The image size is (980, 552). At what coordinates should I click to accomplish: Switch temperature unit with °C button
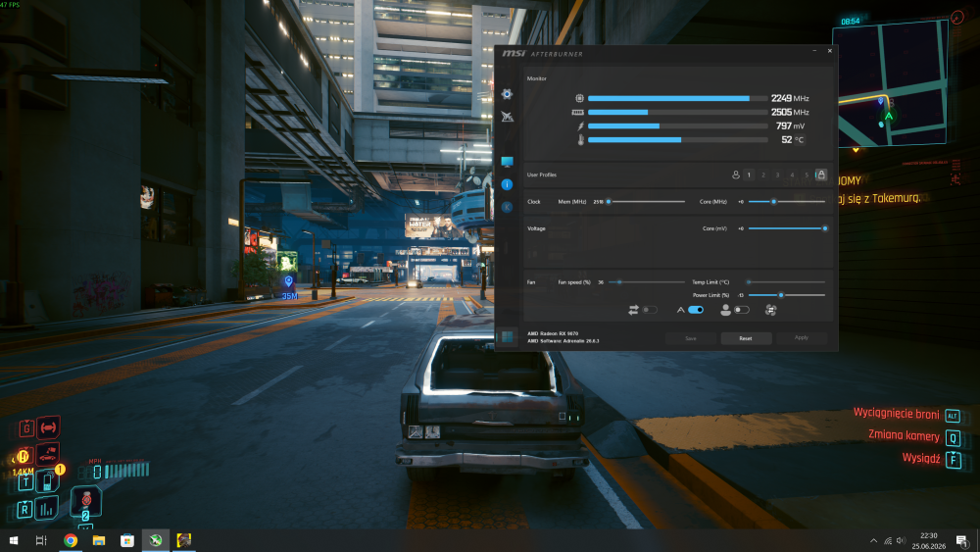pyautogui.click(x=799, y=140)
